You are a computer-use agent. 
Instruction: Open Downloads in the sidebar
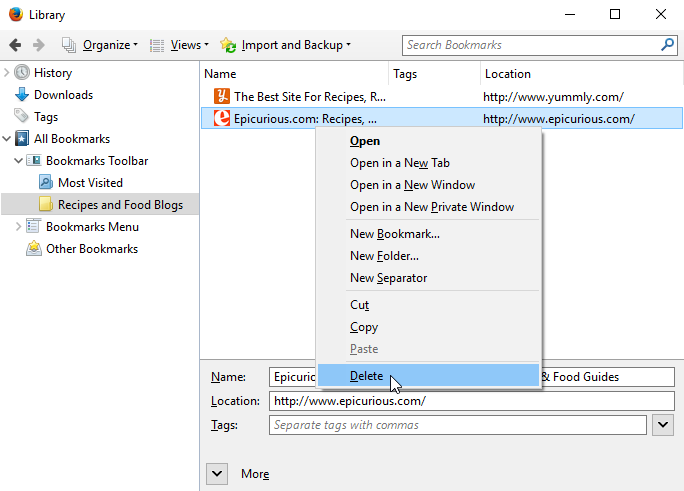coord(62,95)
